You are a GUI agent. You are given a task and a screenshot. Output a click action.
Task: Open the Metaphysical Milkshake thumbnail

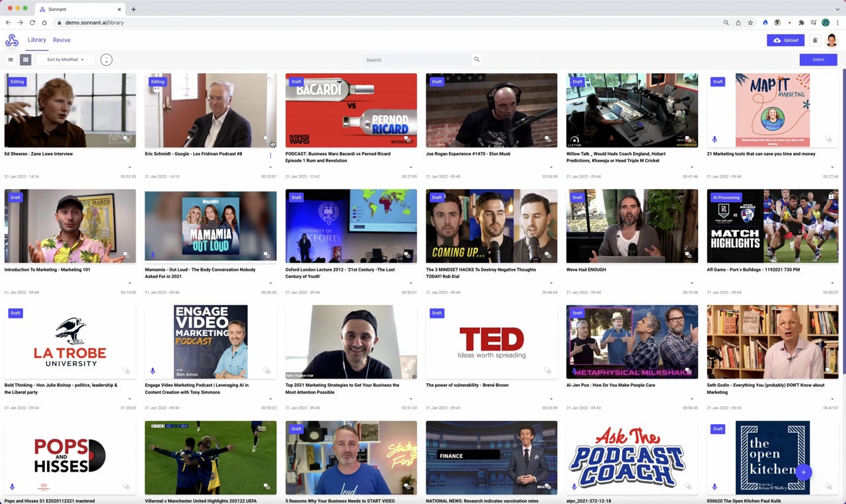tap(632, 342)
